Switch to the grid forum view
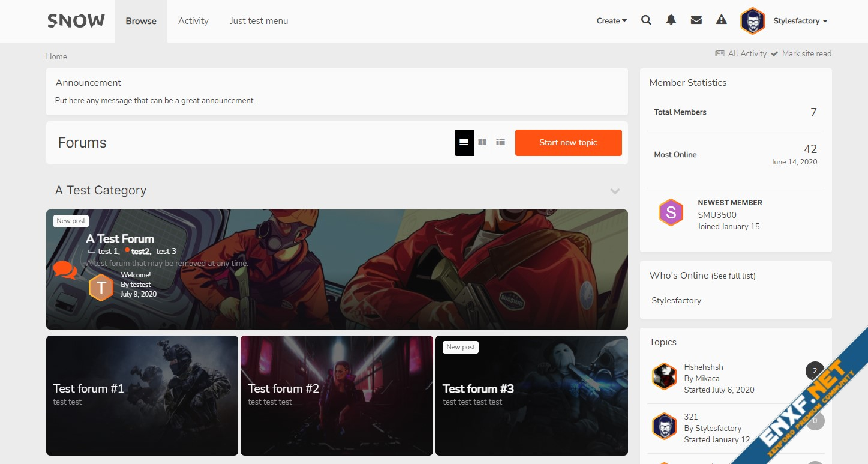This screenshot has width=868, height=464. 482,142
